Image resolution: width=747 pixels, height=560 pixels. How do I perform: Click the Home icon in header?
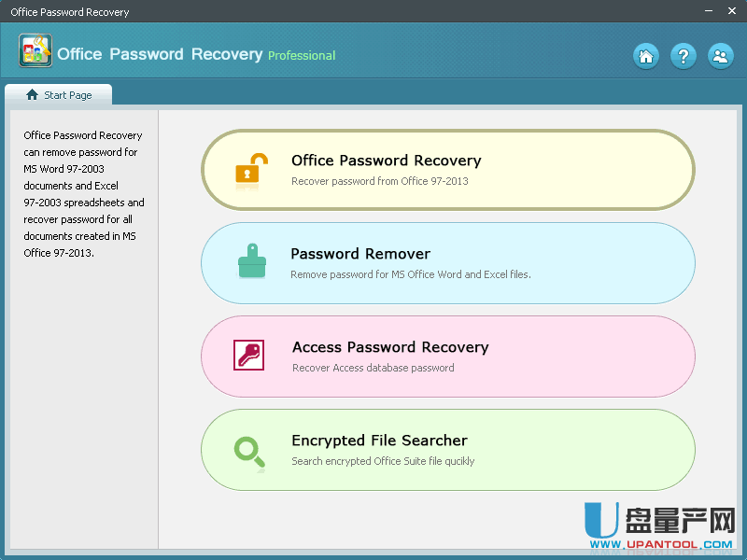click(646, 56)
